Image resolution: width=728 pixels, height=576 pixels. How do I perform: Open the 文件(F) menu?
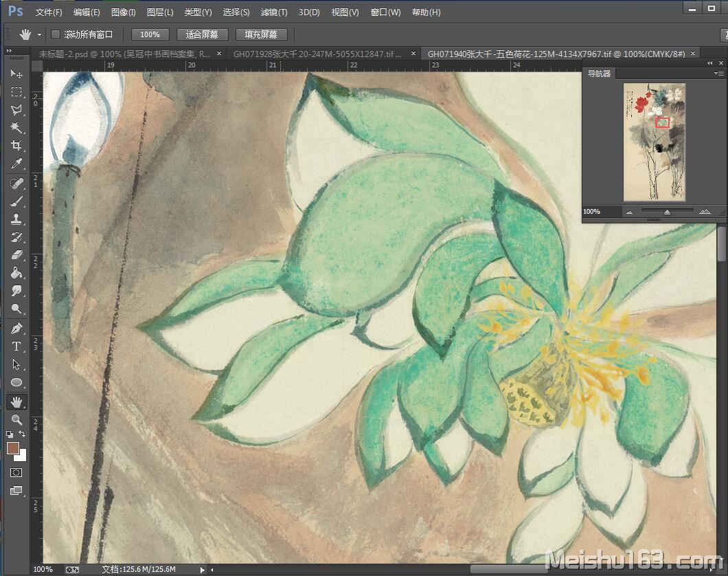coord(49,12)
